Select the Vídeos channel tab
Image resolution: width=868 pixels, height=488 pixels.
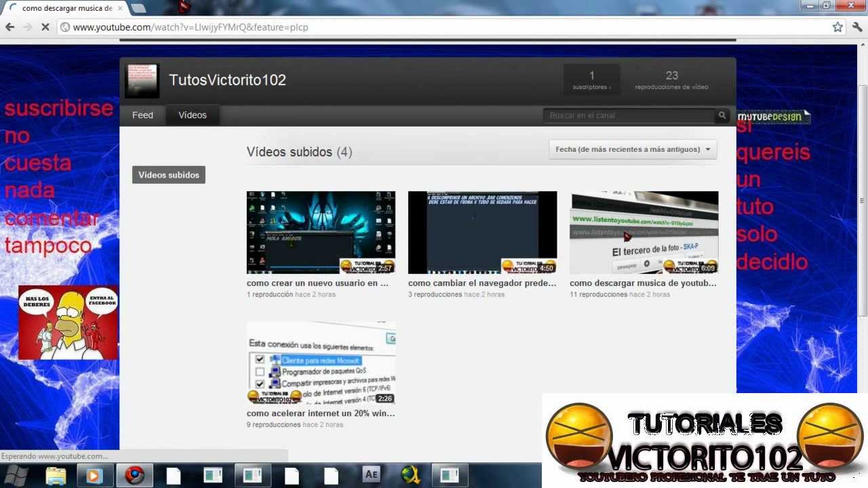click(x=193, y=115)
